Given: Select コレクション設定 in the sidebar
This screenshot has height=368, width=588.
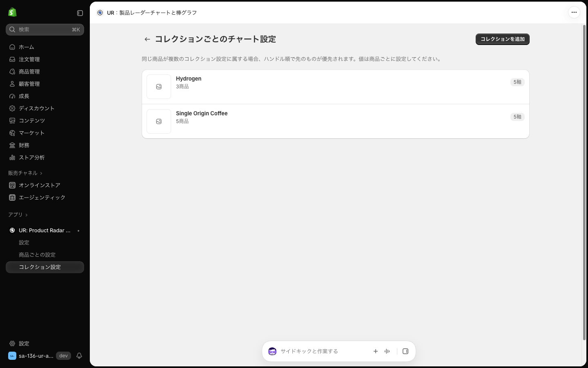Looking at the screenshot, I should [x=45, y=267].
